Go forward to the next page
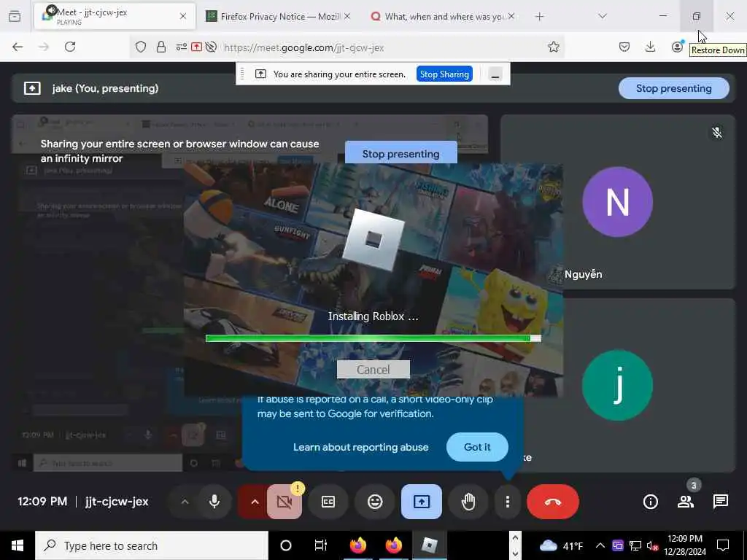The image size is (747, 560). tap(44, 47)
